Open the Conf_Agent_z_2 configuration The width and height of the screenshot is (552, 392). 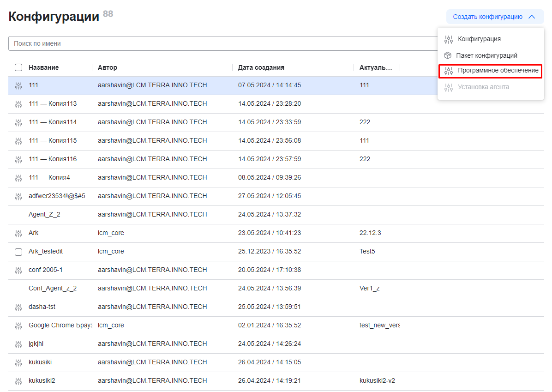pos(53,288)
